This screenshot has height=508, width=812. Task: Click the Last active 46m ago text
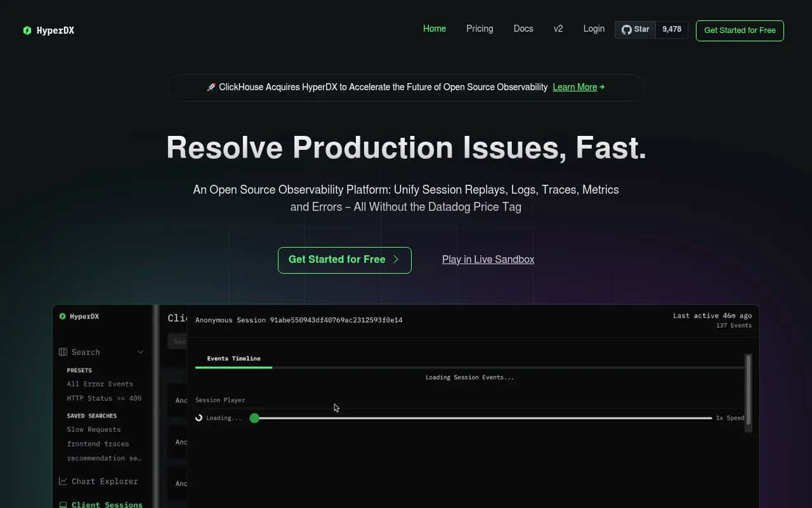pos(712,316)
